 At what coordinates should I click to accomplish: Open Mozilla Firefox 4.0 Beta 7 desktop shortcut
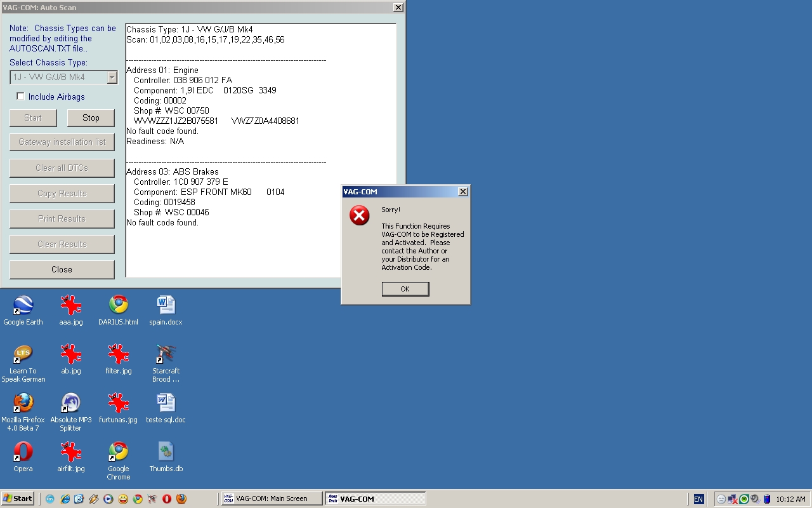tap(23, 412)
